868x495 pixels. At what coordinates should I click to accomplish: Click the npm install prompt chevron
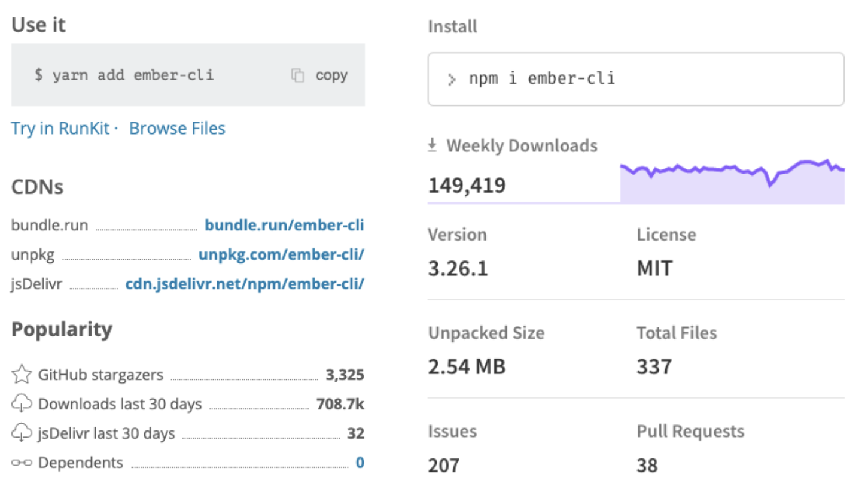(x=452, y=79)
